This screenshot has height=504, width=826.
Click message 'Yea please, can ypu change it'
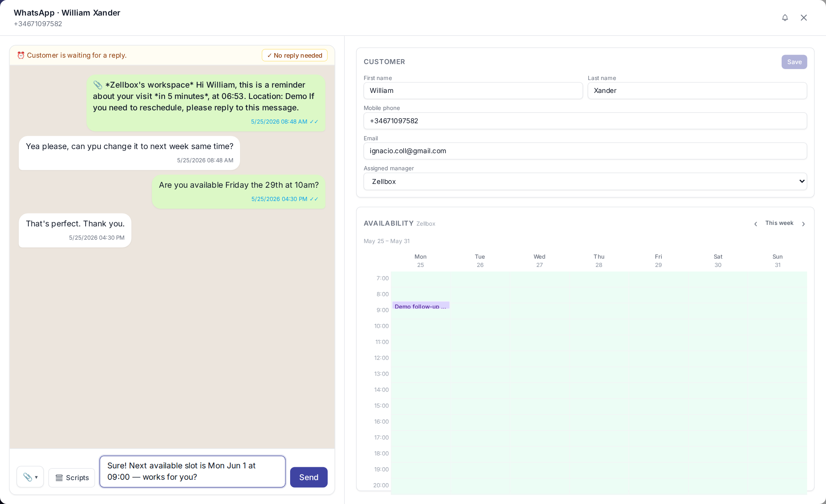point(129,153)
